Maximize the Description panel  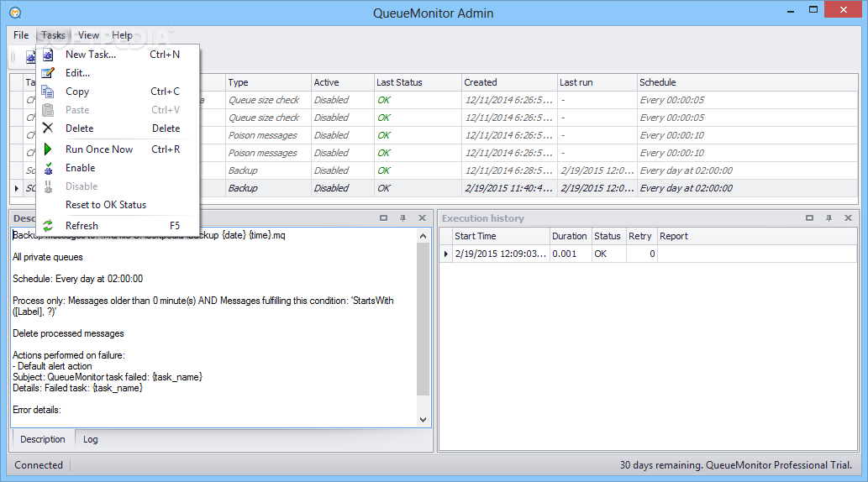point(384,218)
